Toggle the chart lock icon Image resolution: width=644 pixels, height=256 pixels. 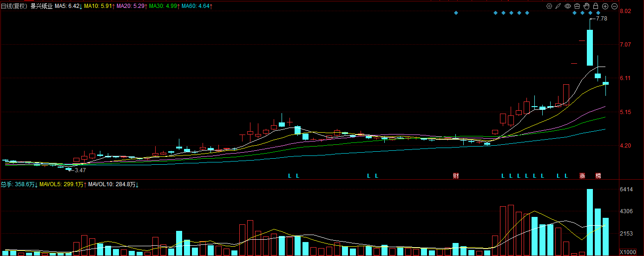pos(596,6)
